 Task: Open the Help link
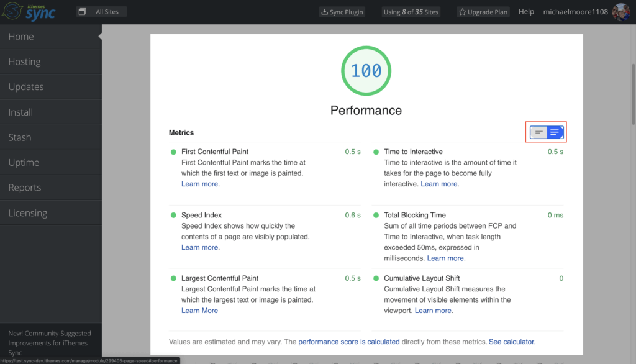(x=526, y=12)
